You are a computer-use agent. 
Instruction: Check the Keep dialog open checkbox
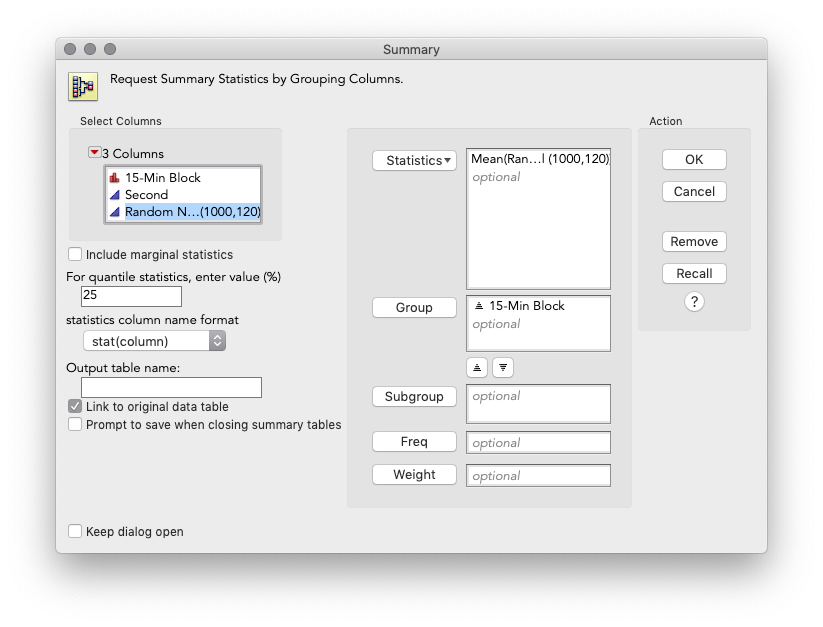pos(75,532)
